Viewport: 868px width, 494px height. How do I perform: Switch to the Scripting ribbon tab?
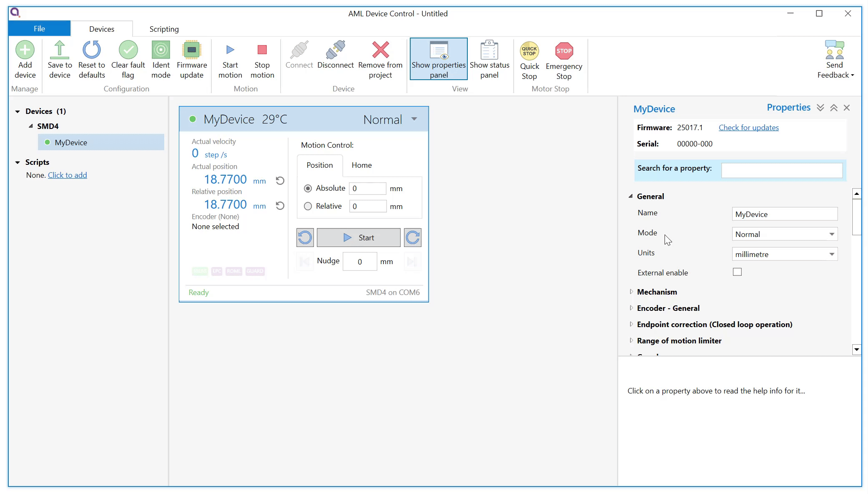[x=164, y=29]
